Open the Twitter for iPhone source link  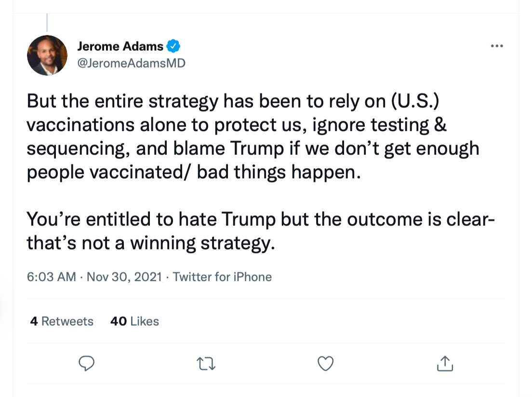coord(222,277)
